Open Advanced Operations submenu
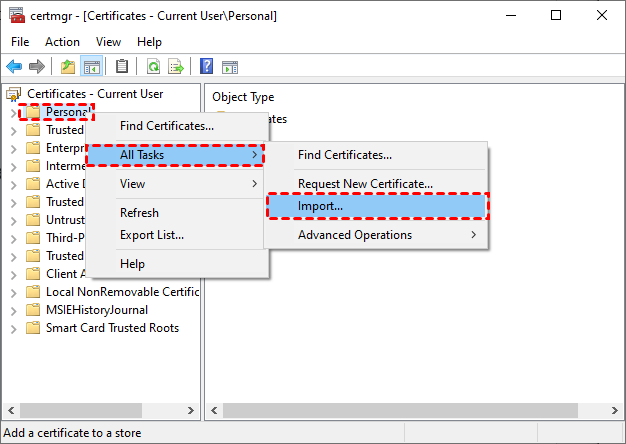The height and width of the screenshot is (444, 626). pos(376,235)
